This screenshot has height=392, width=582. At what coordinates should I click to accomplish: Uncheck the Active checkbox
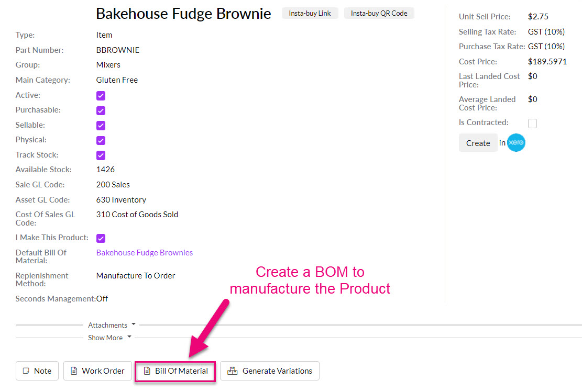click(x=101, y=96)
